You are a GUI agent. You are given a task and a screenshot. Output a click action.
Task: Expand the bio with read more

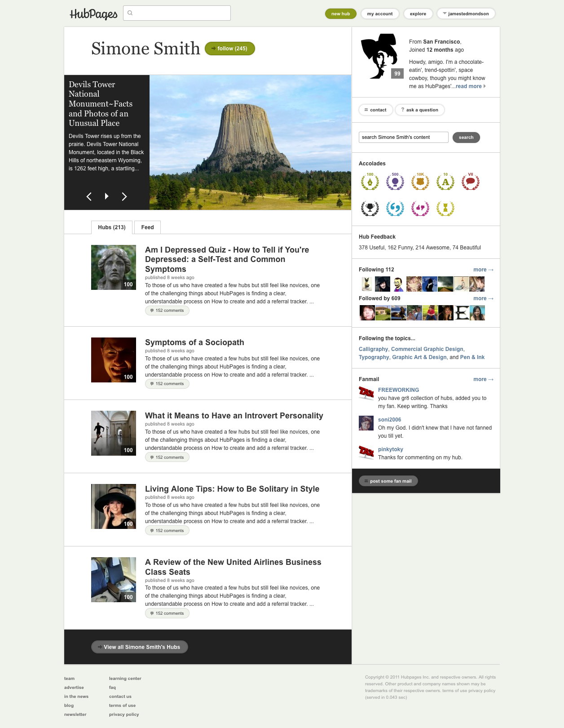pos(470,86)
